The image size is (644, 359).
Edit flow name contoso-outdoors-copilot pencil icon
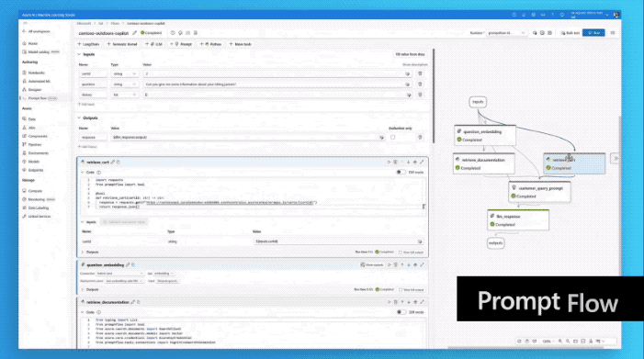point(134,33)
